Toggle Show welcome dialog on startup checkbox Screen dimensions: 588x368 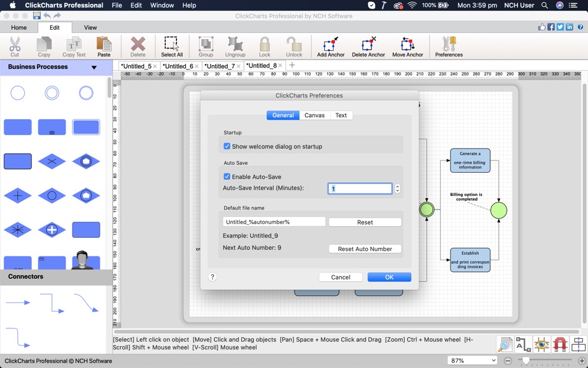coord(227,146)
